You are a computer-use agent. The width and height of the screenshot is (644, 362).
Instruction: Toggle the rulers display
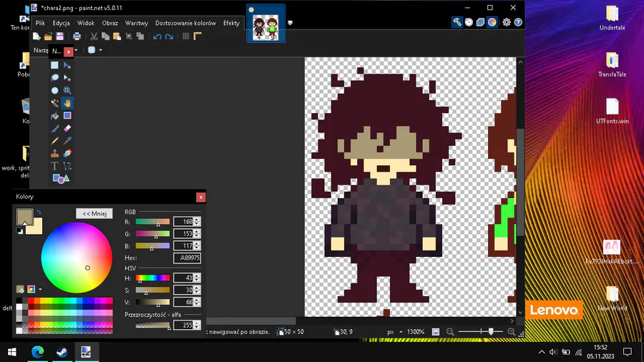tap(197, 36)
